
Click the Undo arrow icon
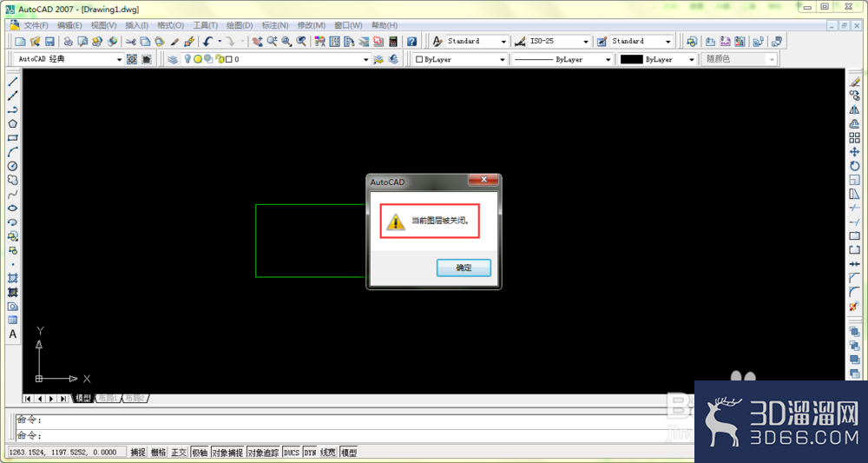(x=207, y=42)
